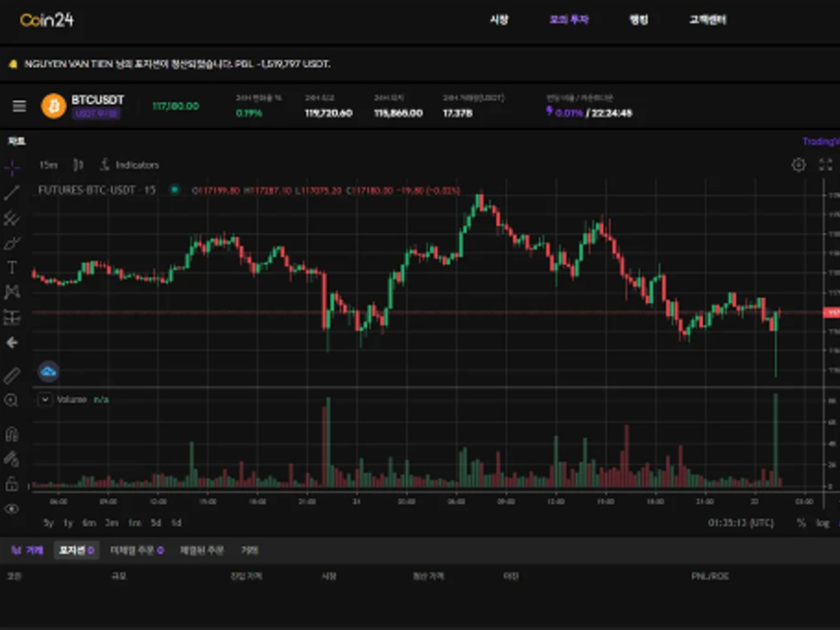Image resolution: width=840 pixels, height=630 pixels.
Task: Toggle lock all drawing tools
Action: [12, 484]
